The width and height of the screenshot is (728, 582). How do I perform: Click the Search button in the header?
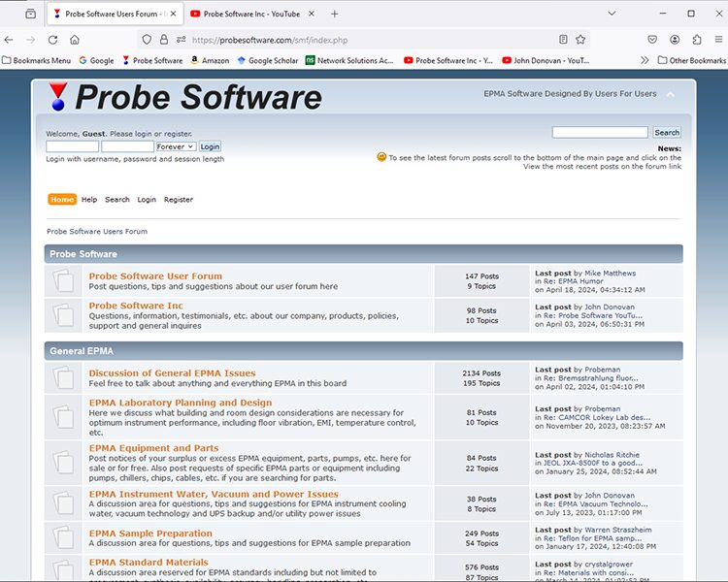[667, 132]
